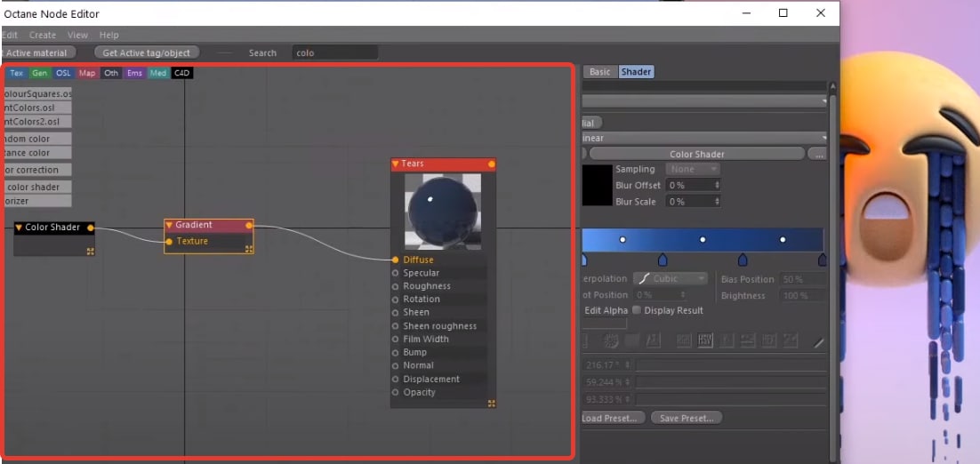Click the Gradient node resize corner icon
Image resolution: width=980 pixels, height=464 pixels.
(x=249, y=249)
